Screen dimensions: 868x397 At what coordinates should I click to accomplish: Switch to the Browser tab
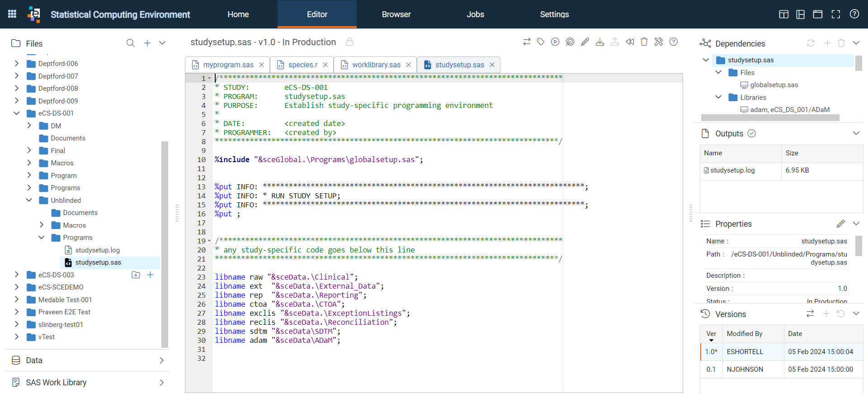(396, 14)
